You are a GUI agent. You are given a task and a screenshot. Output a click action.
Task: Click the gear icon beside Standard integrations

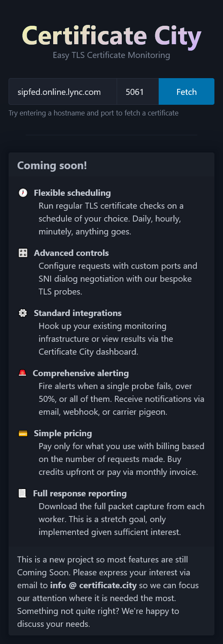[x=23, y=313]
